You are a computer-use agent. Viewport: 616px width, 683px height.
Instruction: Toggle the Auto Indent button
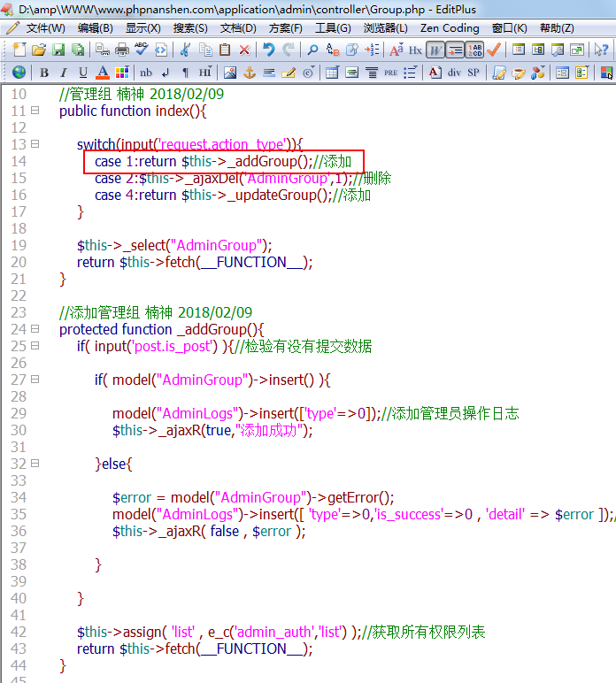click(455, 50)
